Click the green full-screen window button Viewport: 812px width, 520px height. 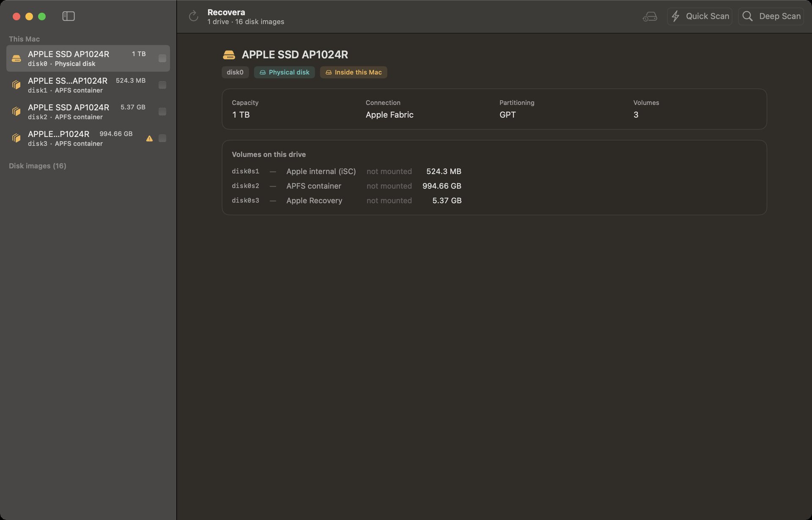coord(42,16)
